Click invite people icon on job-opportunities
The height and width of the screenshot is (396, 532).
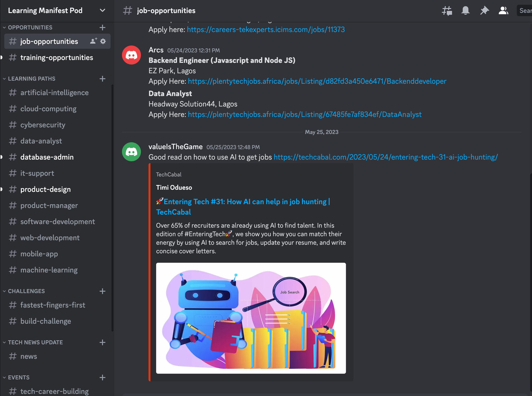click(93, 41)
